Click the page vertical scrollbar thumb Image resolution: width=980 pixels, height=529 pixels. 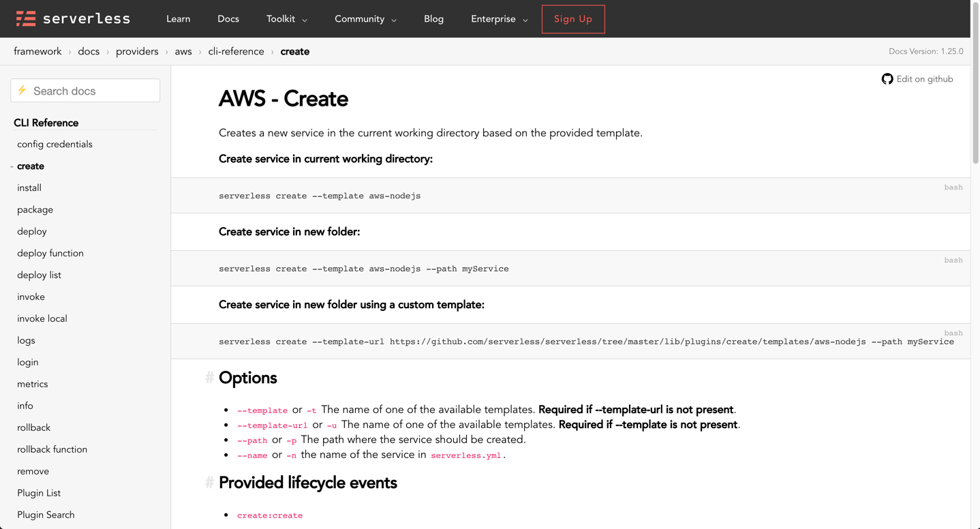pyautogui.click(x=975, y=83)
